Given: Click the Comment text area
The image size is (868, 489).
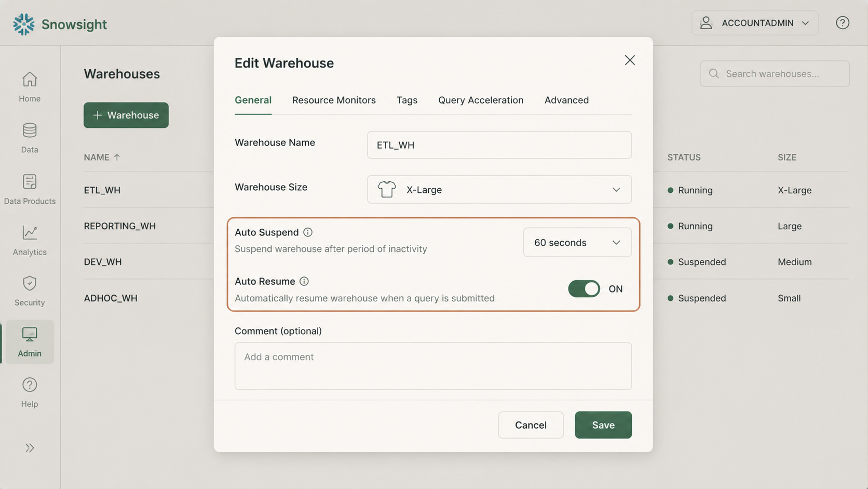Looking at the screenshot, I should tap(433, 366).
